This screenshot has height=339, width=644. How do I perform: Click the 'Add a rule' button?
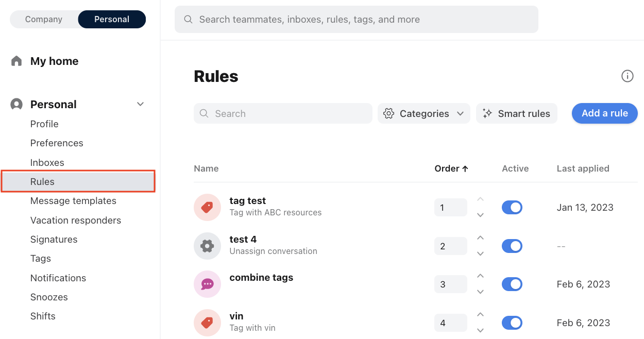(604, 113)
